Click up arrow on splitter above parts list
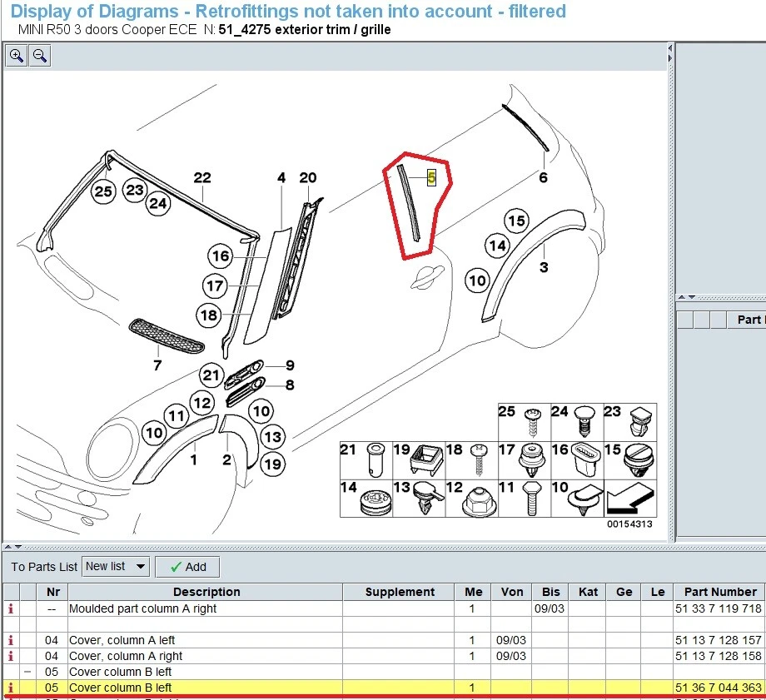This screenshot has width=766, height=700. (7, 547)
